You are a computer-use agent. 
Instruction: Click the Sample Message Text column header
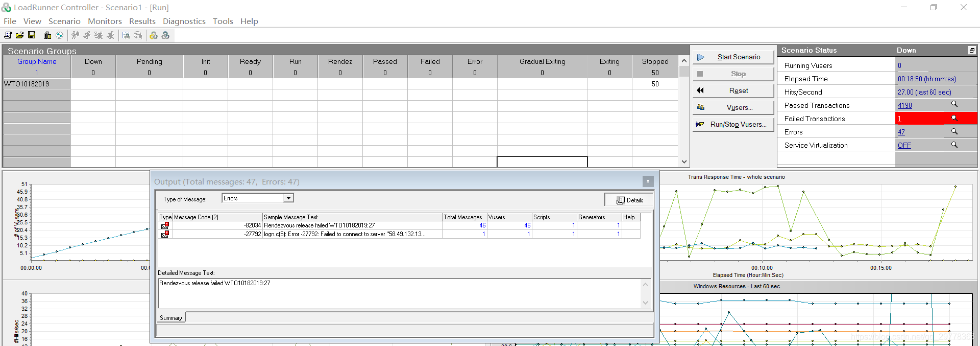click(352, 217)
